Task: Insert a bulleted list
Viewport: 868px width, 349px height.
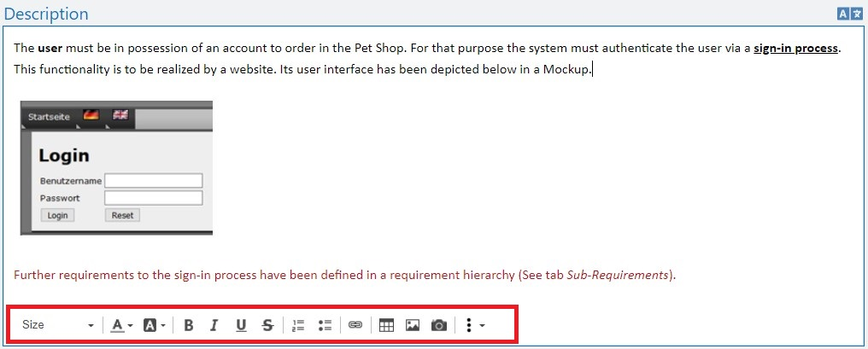Action: coord(325,325)
